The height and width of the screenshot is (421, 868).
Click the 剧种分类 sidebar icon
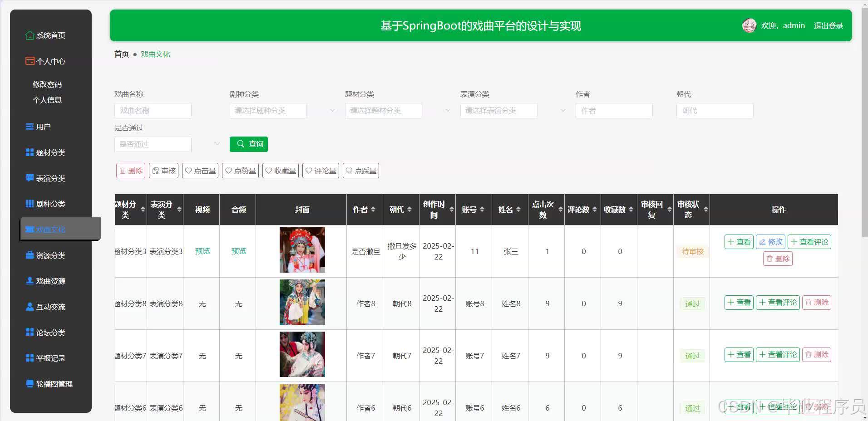coord(30,204)
